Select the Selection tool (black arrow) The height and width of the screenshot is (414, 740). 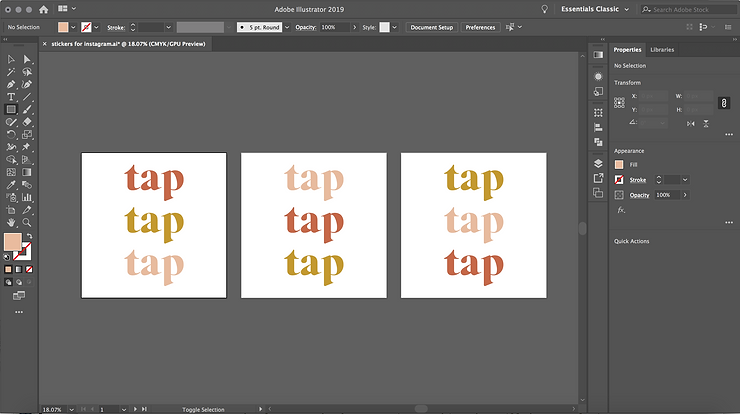click(11, 59)
